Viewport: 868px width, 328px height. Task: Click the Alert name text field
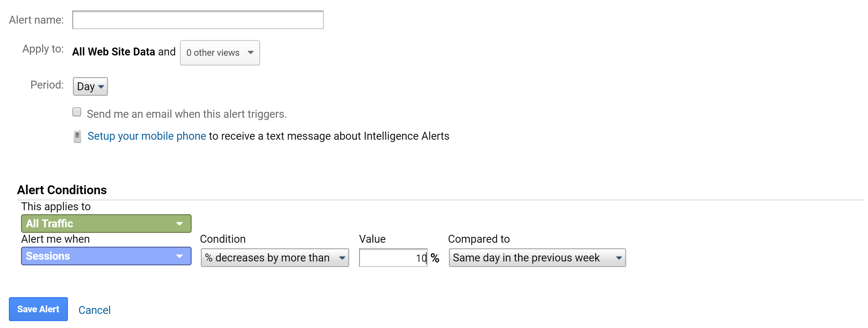click(x=198, y=20)
